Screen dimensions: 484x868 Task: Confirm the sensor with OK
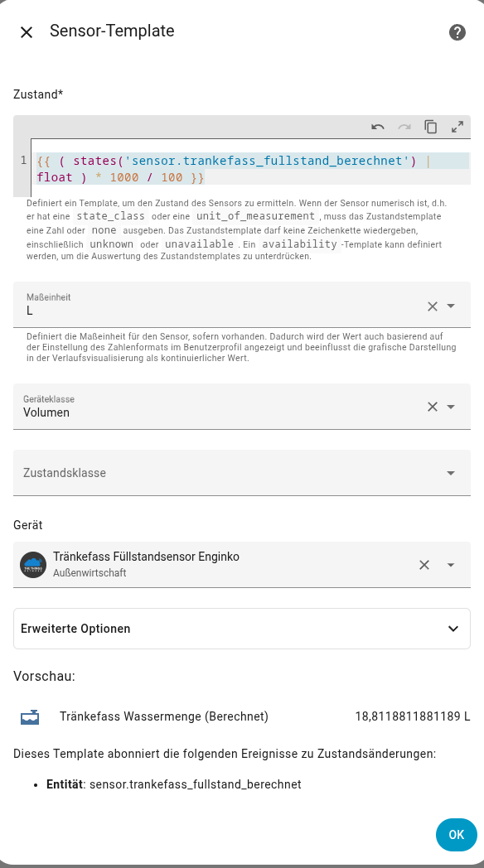456,835
